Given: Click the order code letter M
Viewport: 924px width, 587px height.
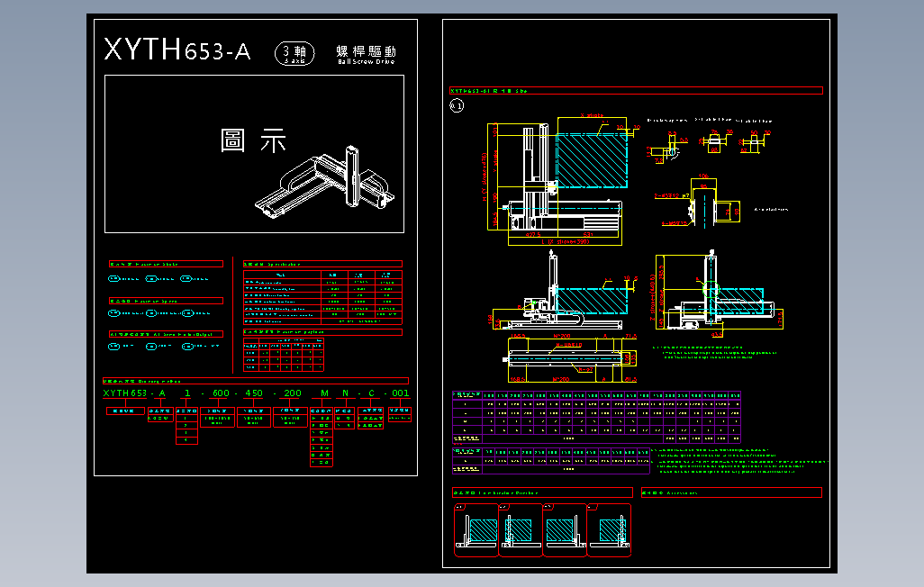Looking at the screenshot, I should coord(325,393).
